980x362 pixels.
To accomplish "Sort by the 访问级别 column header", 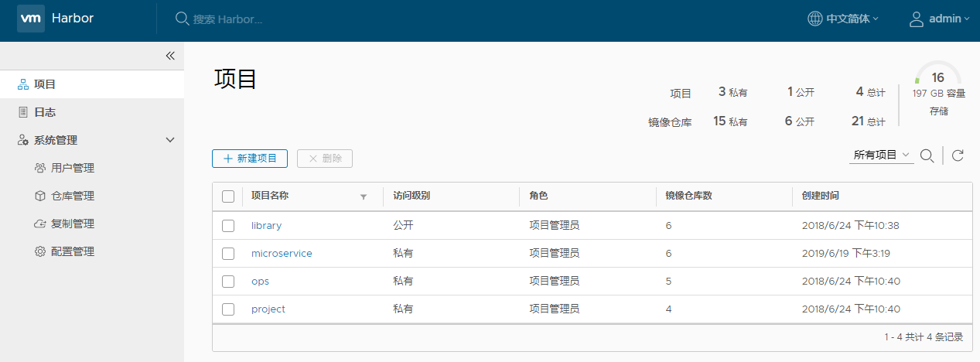I will 411,196.
